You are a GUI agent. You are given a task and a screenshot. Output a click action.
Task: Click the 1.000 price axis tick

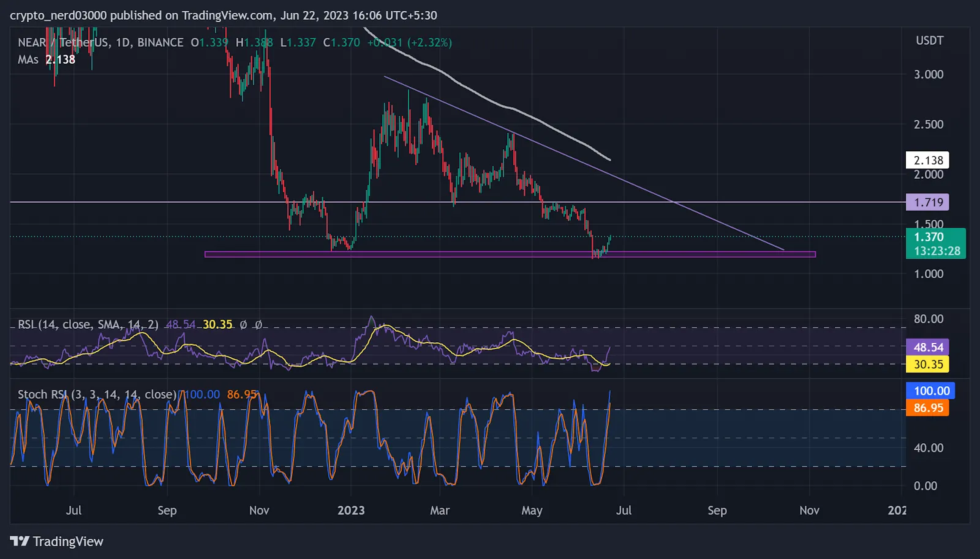[x=929, y=274]
